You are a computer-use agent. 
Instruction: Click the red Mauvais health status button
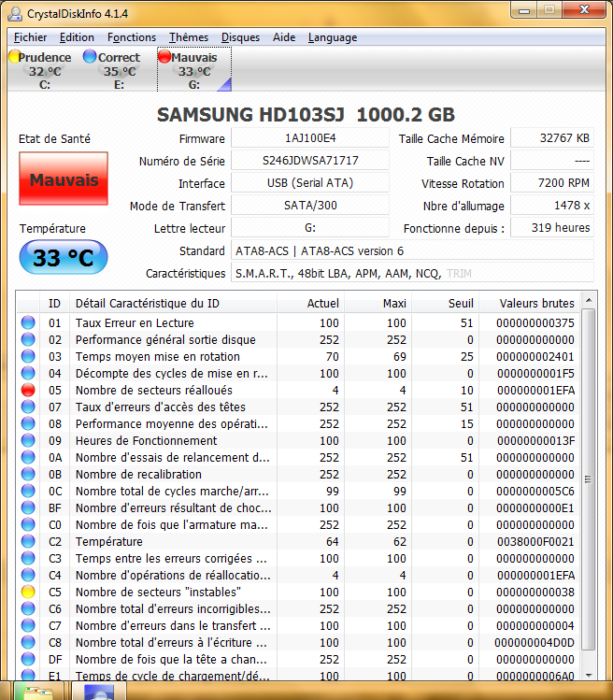(64, 179)
